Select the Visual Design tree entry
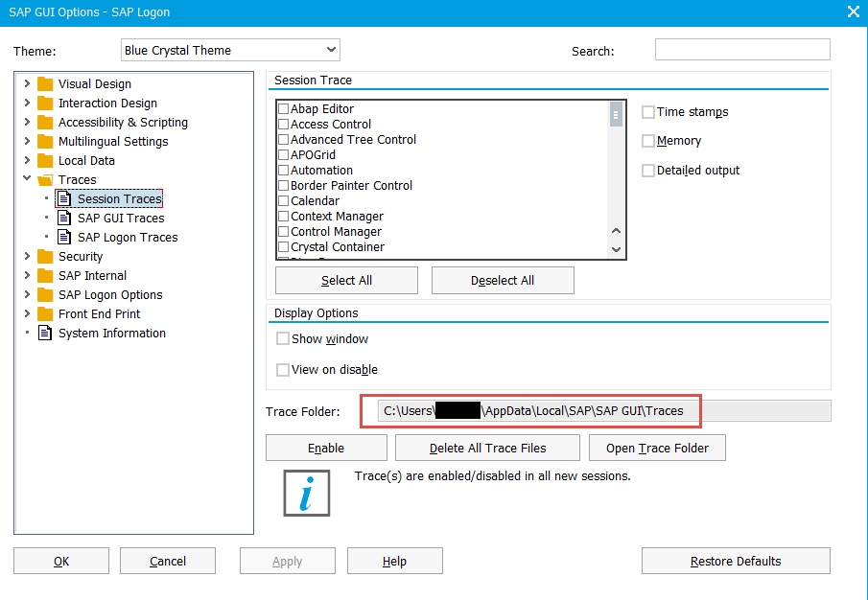This screenshot has height=600, width=868. [95, 84]
